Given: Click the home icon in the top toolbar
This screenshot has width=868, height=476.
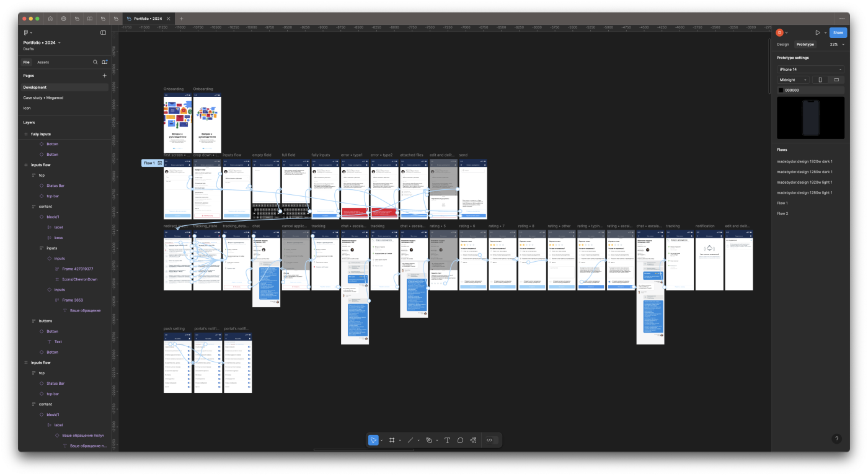Looking at the screenshot, I should (x=50, y=19).
